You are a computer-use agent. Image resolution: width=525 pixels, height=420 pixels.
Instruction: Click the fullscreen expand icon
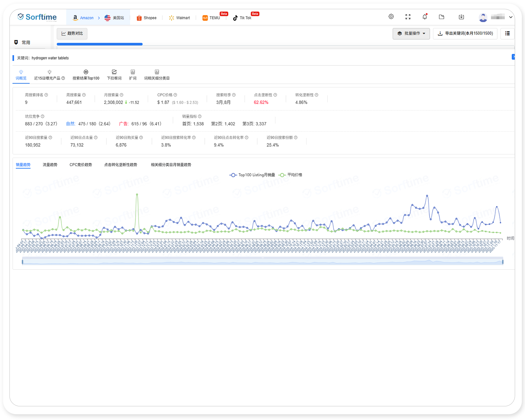click(x=408, y=17)
